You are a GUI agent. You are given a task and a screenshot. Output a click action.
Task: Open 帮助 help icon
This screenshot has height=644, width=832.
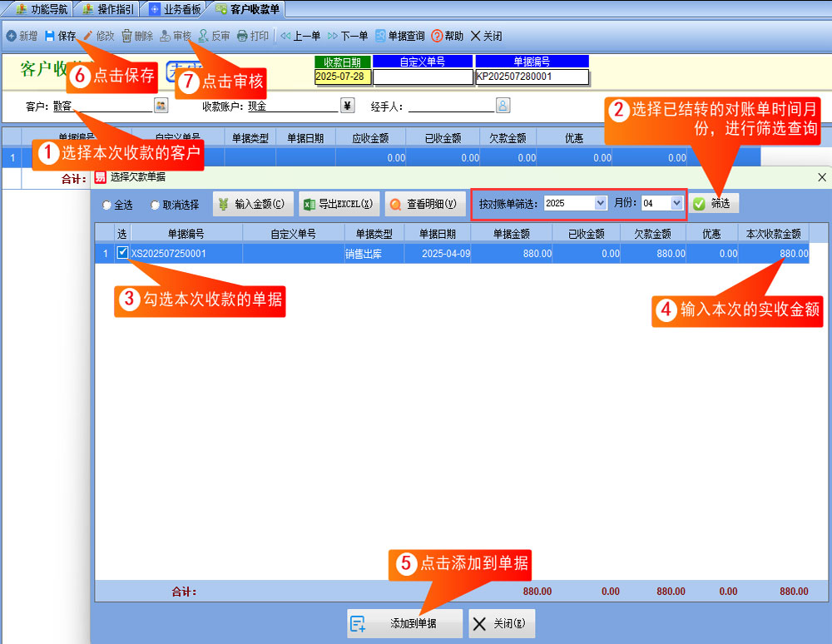coord(437,37)
